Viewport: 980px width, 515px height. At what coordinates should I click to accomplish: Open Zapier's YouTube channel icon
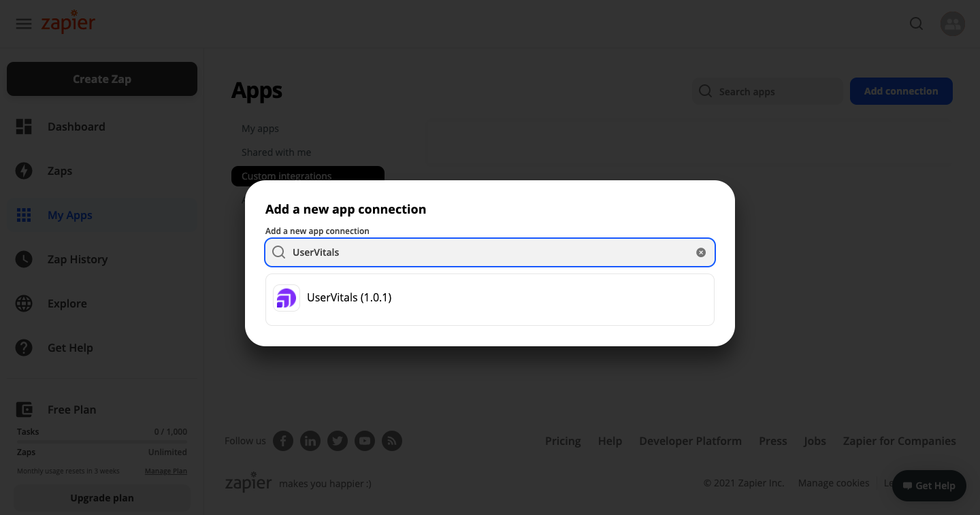tap(365, 441)
